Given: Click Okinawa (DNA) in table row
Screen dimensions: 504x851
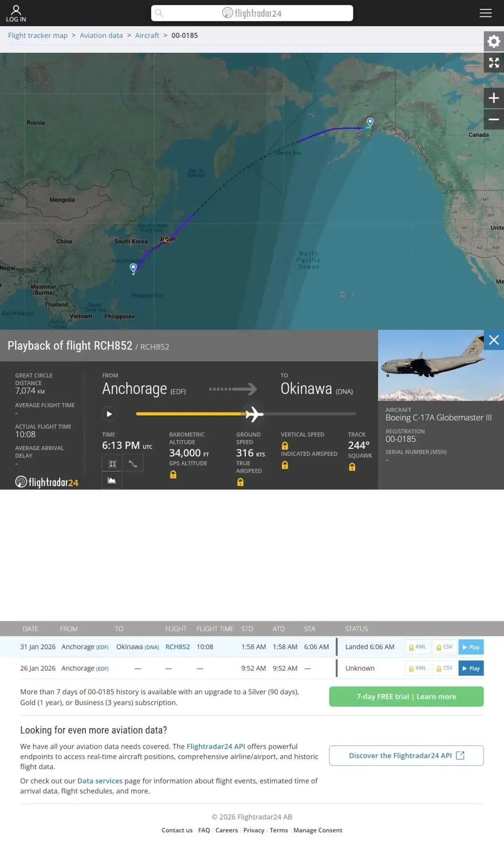Looking at the screenshot, I should point(138,647).
